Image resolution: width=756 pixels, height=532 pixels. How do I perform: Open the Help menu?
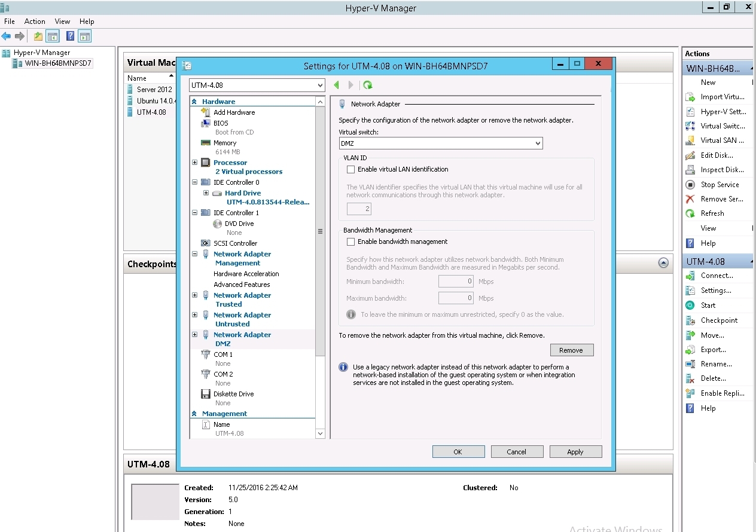pyautogui.click(x=87, y=22)
